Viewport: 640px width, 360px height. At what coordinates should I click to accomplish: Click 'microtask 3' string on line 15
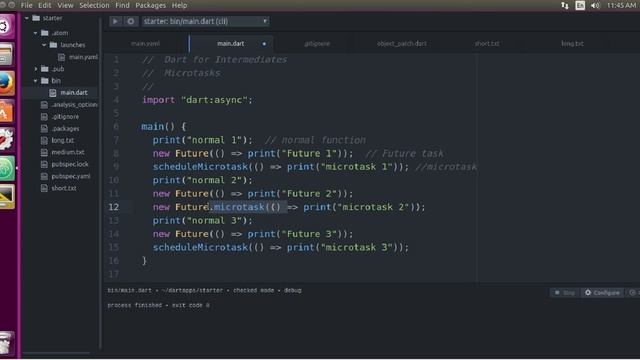click(x=357, y=247)
